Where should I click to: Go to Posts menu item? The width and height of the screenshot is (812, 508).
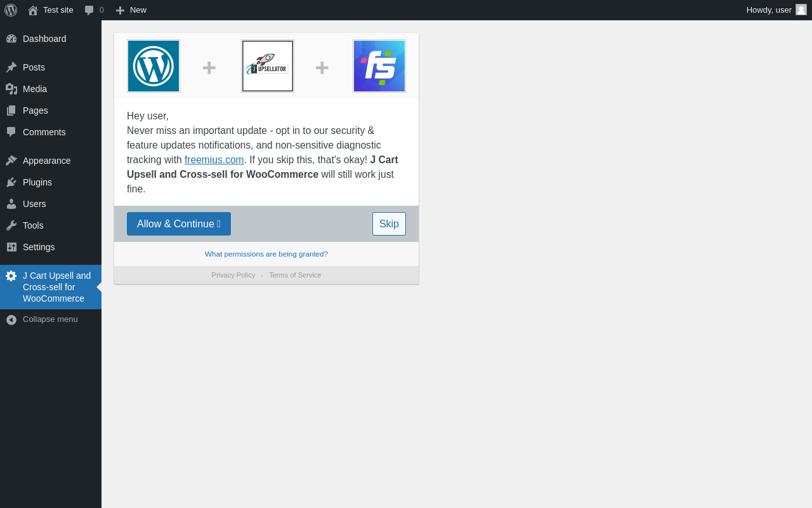51,67
